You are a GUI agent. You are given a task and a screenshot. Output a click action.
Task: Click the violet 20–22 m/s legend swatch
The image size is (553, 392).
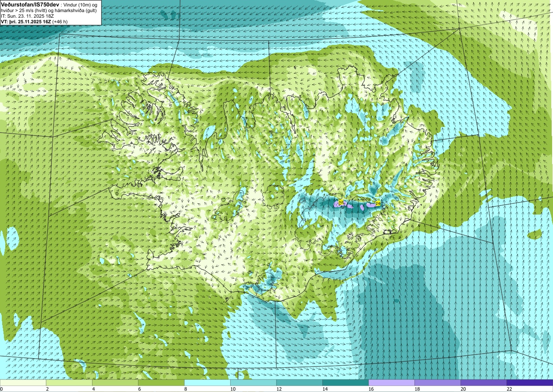pyautogui.click(x=484, y=383)
